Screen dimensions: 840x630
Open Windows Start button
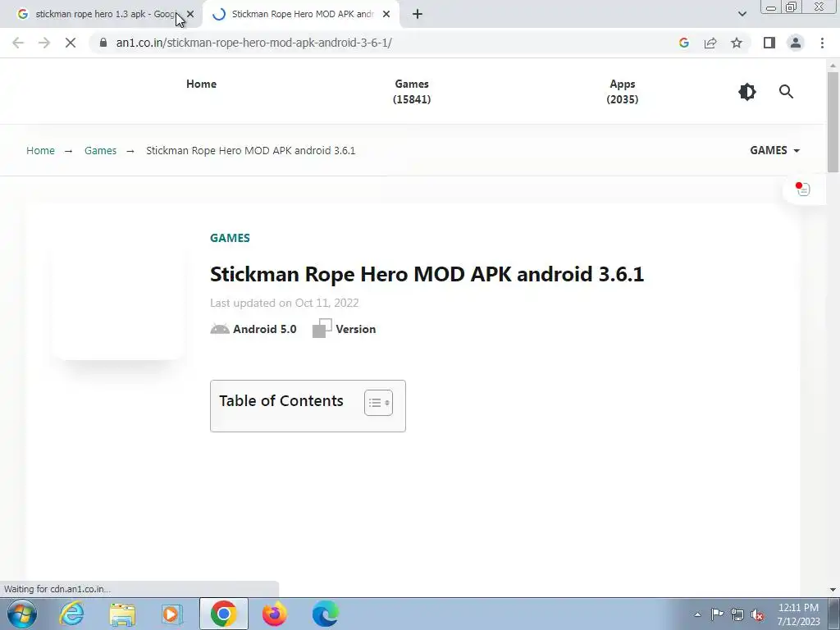click(21, 614)
